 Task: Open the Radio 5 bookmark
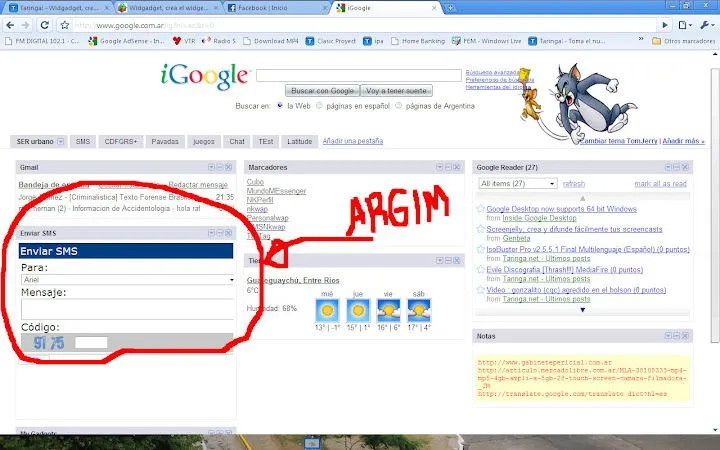click(219, 41)
